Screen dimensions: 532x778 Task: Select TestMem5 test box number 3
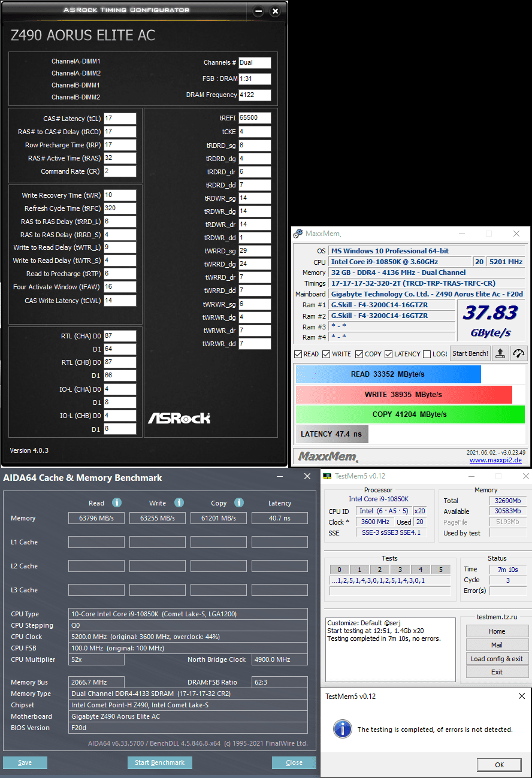point(400,570)
